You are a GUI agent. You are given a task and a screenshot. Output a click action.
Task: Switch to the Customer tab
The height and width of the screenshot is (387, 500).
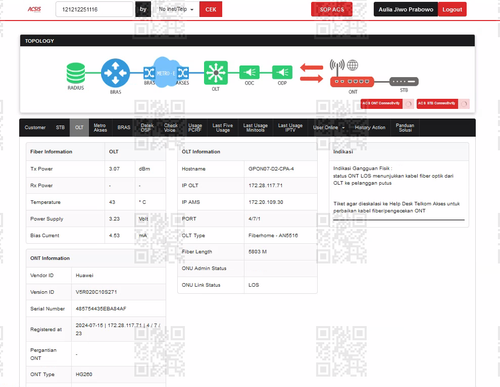click(x=35, y=128)
